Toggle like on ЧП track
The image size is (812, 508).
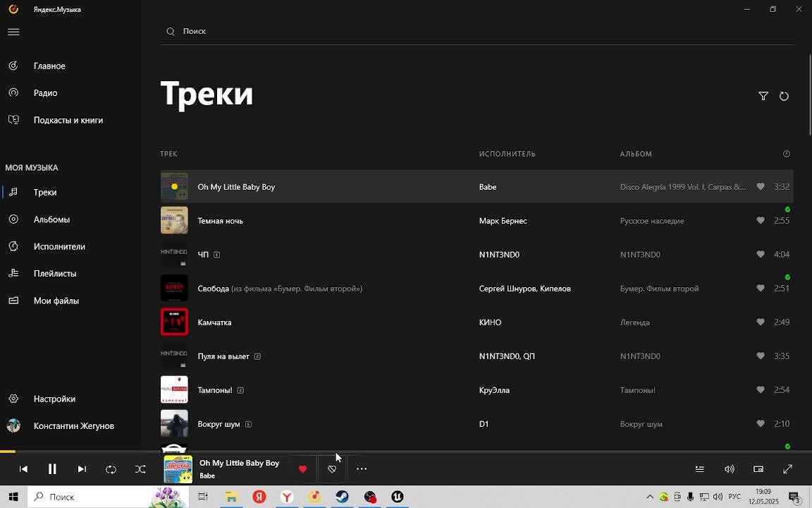pos(761,255)
